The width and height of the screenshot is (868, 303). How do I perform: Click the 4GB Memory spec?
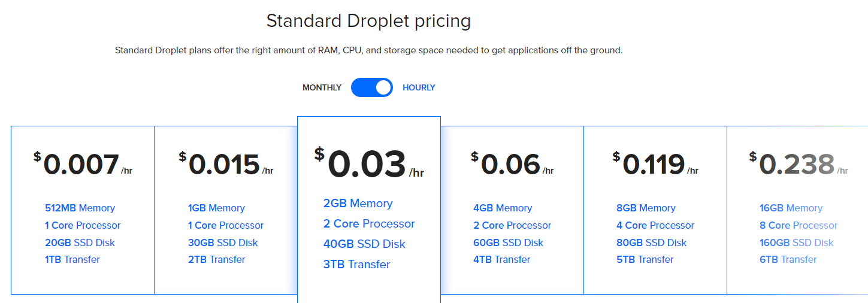tap(503, 208)
